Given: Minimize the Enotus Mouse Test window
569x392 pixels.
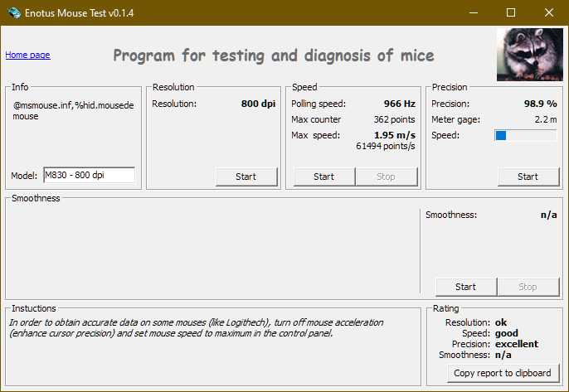Looking at the screenshot, I should pyautogui.click(x=473, y=12).
